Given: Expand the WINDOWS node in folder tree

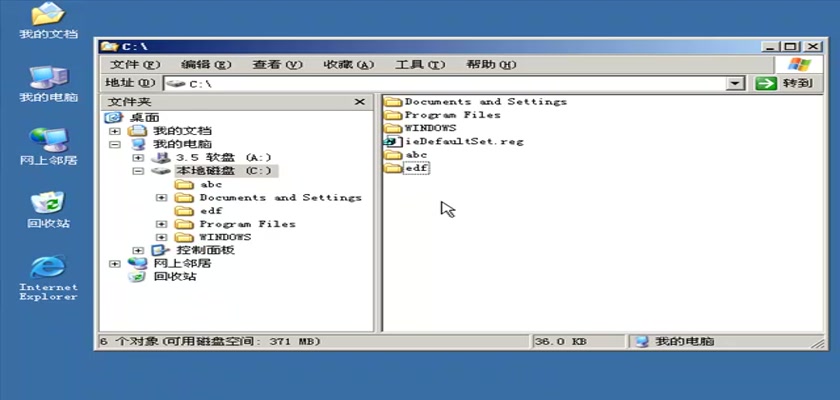Looking at the screenshot, I should pyautogui.click(x=162, y=237).
